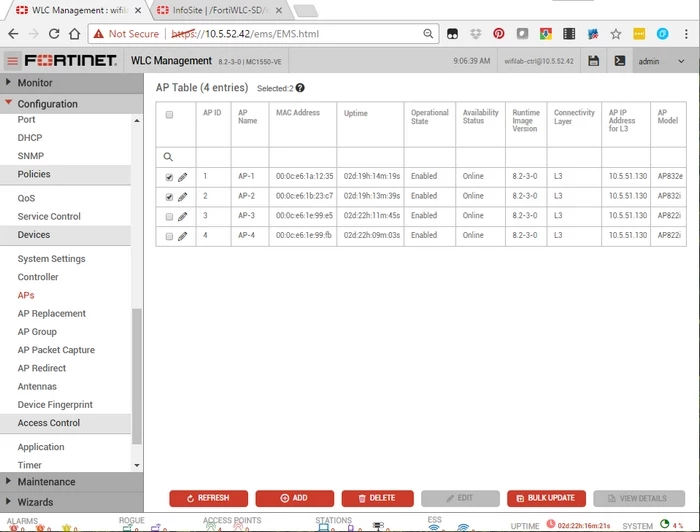
Task: Click the Not Secure warning icon
Action: (x=99, y=34)
